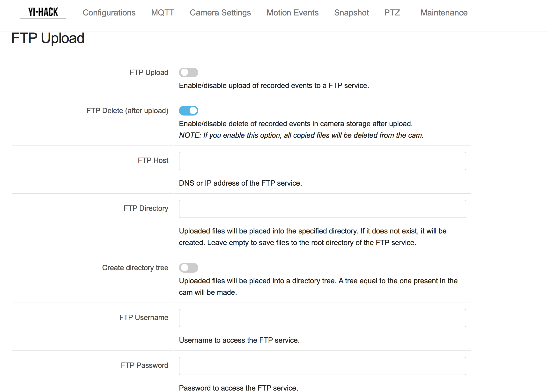This screenshot has height=392, width=548.
Task: Select the FTP Username input box
Action: (x=322, y=318)
